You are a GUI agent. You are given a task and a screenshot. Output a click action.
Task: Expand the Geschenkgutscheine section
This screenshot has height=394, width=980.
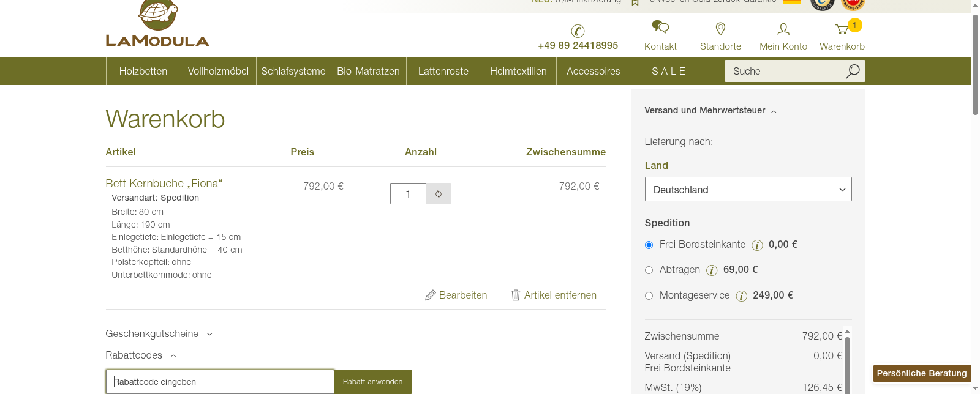tap(159, 333)
